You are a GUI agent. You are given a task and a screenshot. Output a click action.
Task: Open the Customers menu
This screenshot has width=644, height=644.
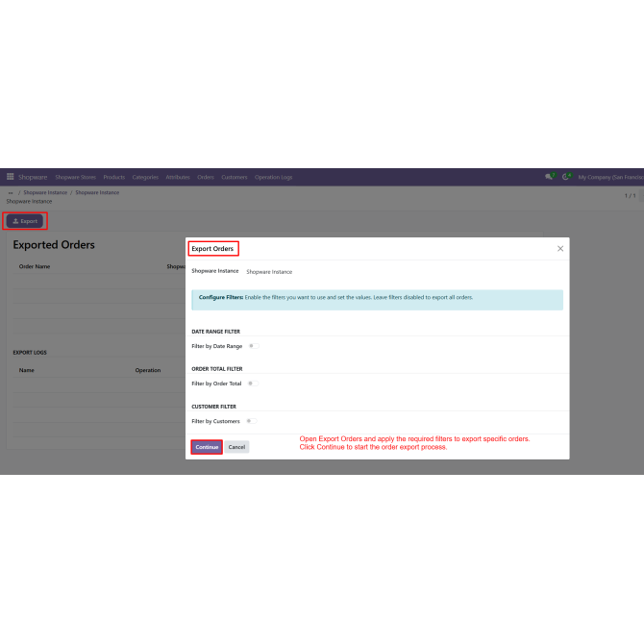tap(235, 177)
